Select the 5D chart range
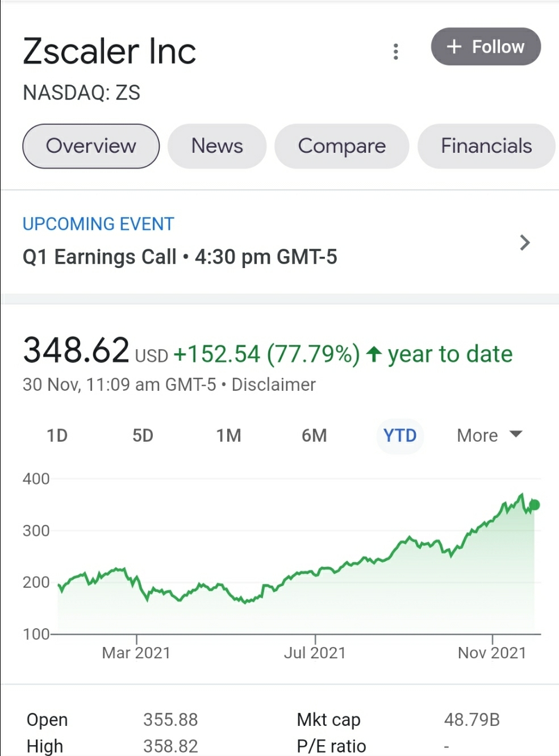559x756 pixels. 143,436
